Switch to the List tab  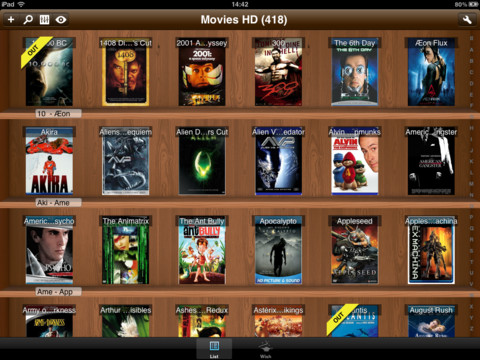[x=214, y=349]
